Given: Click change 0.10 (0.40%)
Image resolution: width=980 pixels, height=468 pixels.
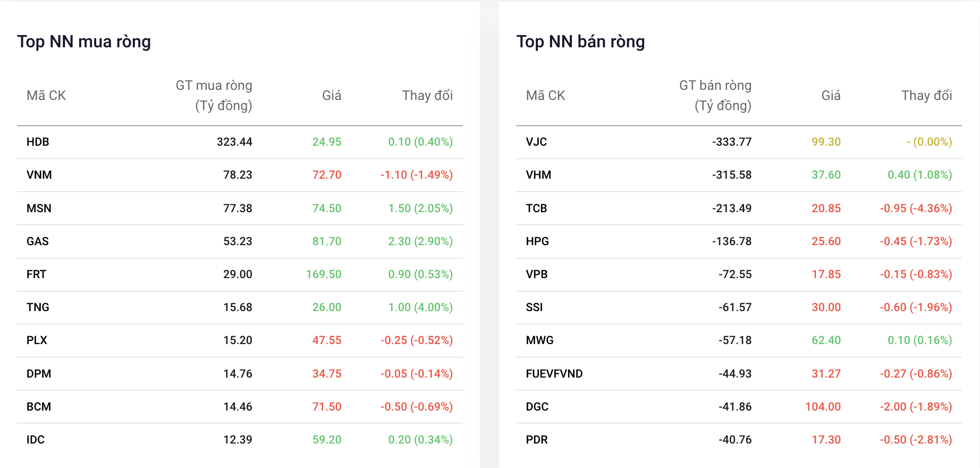Looking at the screenshot, I should pos(420,142).
